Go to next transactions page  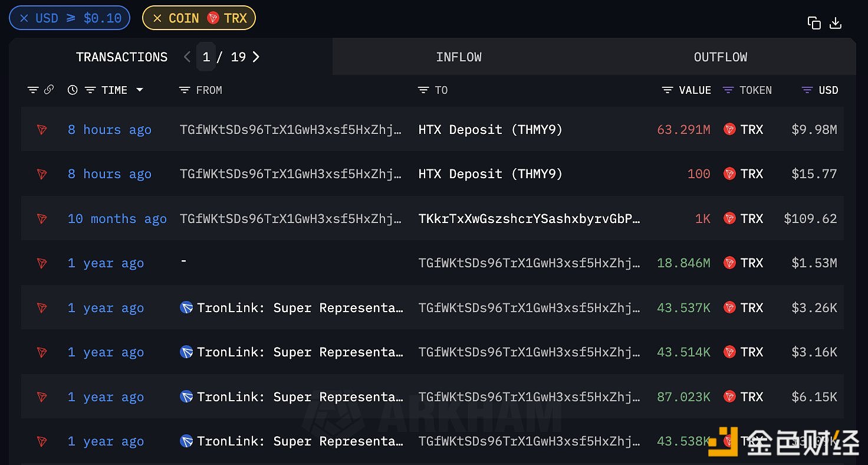256,57
